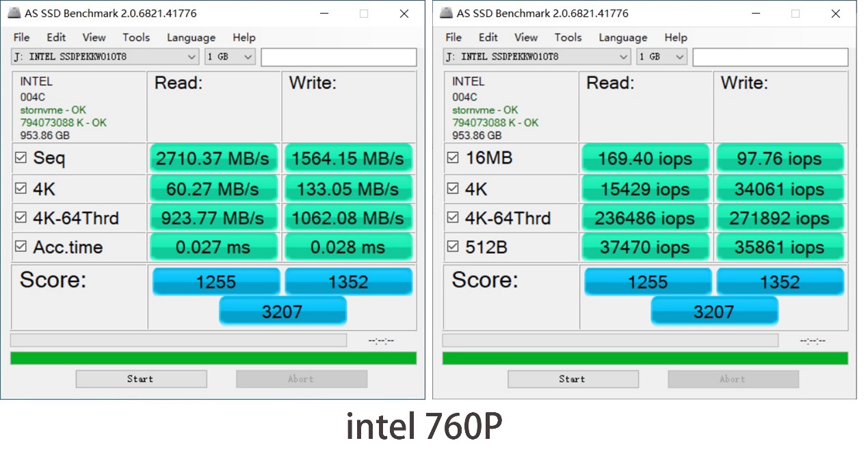Close the AS SSD window showing iops results

836,14
